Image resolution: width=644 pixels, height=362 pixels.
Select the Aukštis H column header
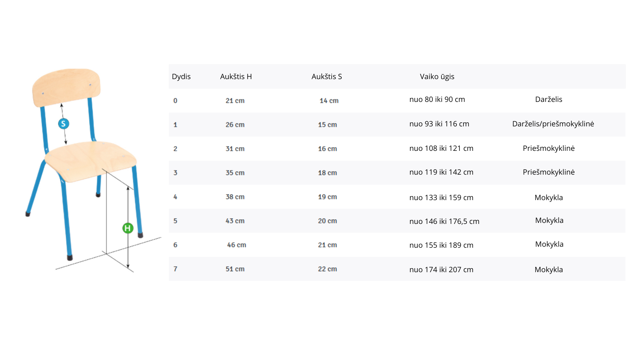pos(236,76)
